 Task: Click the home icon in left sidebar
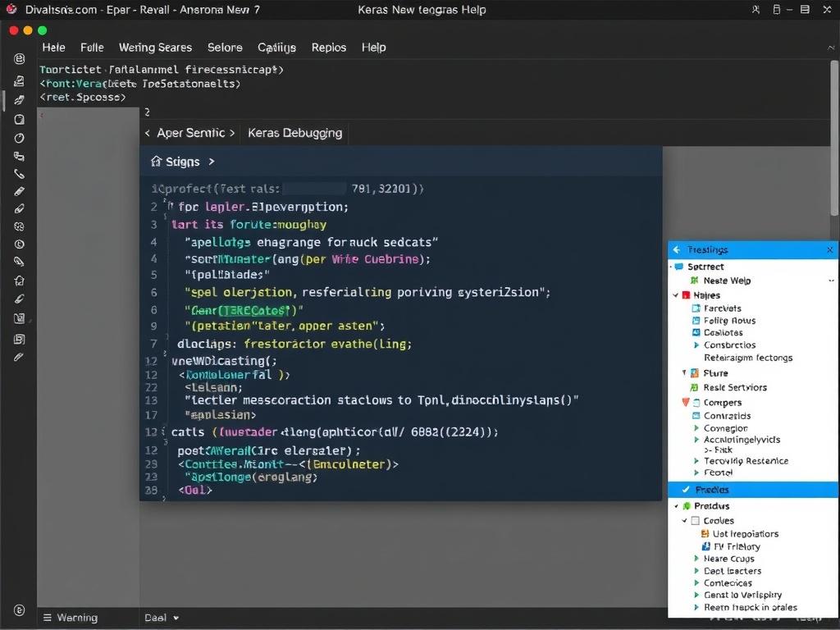(x=20, y=280)
